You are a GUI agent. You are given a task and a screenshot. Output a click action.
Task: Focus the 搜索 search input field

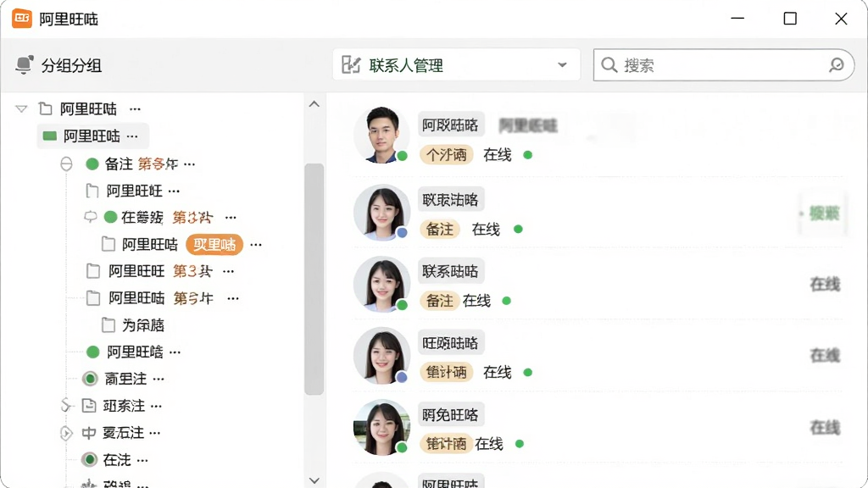(x=724, y=64)
